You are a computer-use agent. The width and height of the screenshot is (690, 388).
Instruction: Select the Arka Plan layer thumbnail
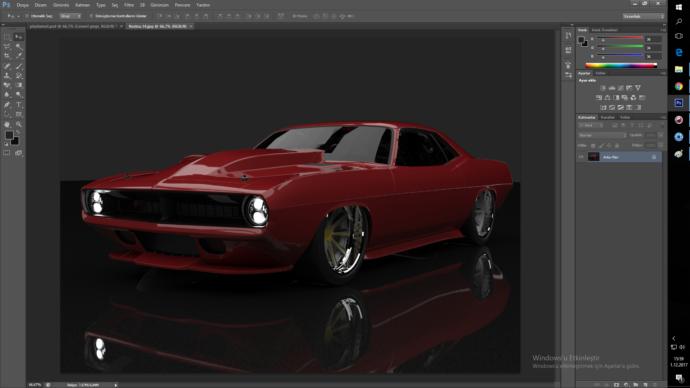pyautogui.click(x=594, y=157)
